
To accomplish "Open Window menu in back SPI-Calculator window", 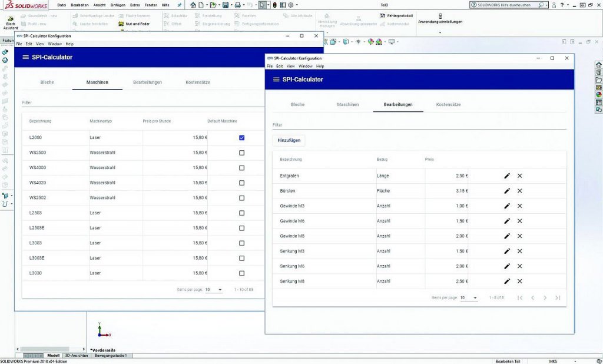I will 55,44.
